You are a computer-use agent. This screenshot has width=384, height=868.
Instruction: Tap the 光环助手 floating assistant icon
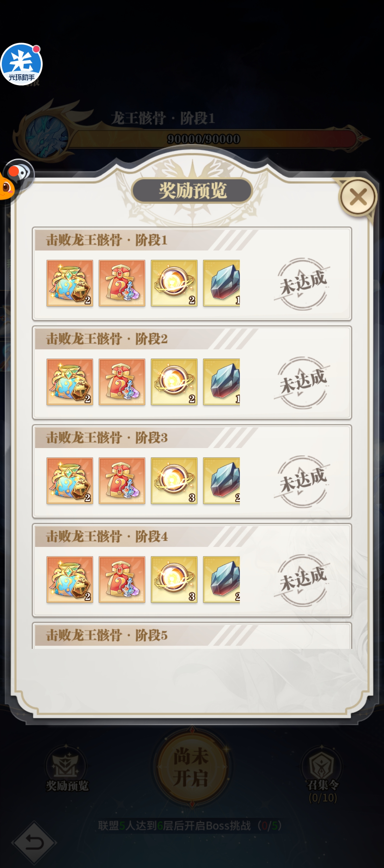[21, 64]
